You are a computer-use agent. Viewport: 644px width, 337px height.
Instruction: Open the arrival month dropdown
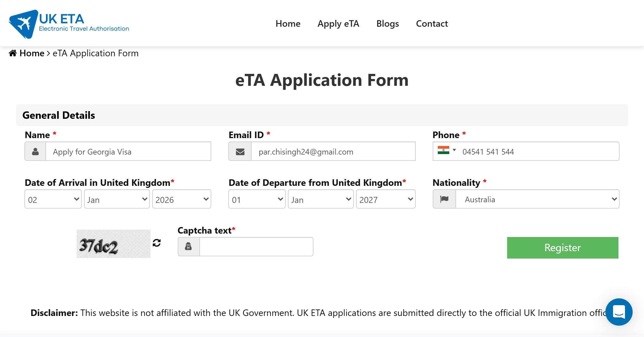(117, 199)
